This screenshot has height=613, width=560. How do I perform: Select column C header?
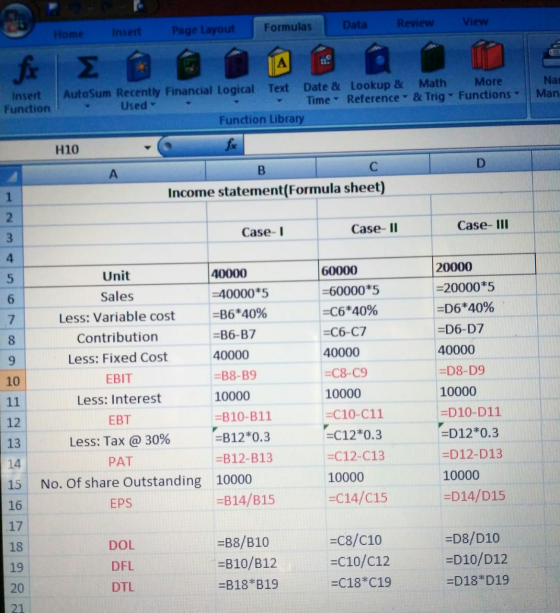point(373,167)
